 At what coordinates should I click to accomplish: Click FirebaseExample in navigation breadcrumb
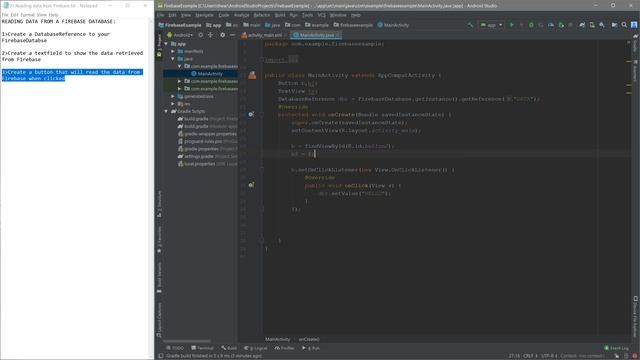[180, 25]
